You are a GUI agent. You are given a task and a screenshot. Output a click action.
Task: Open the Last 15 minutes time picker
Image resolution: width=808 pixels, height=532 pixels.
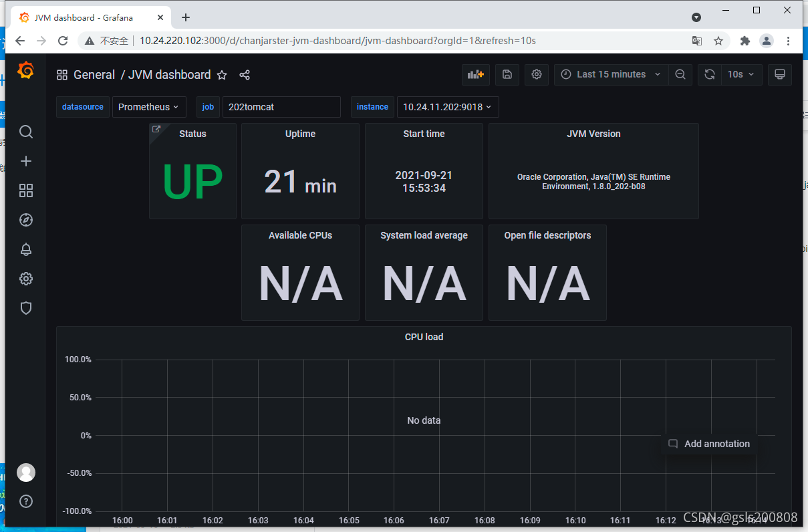pyautogui.click(x=612, y=74)
